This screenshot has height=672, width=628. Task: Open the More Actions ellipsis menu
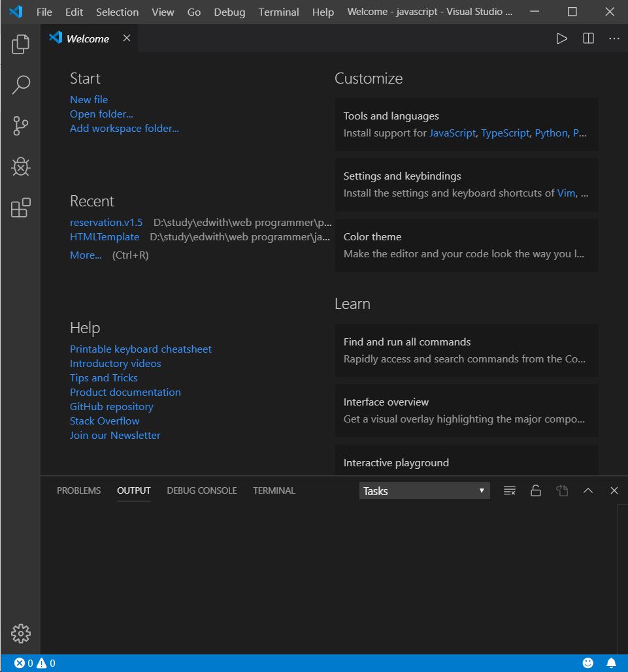614,39
